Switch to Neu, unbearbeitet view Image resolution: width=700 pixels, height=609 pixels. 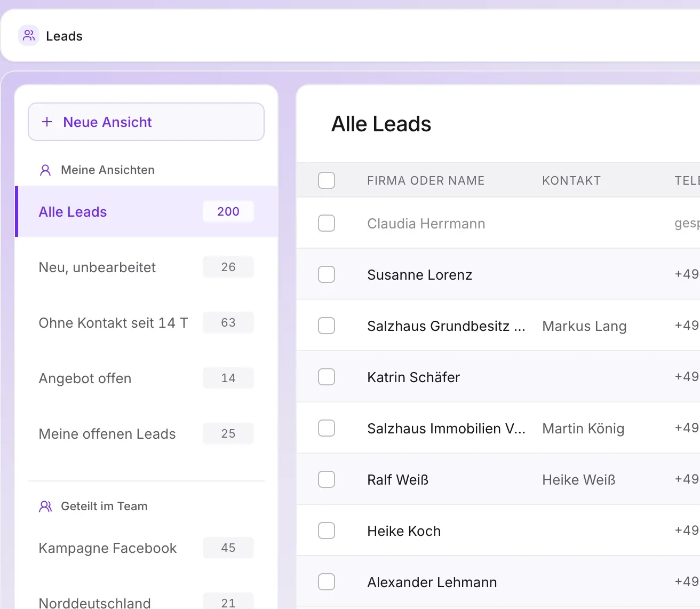point(147,267)
